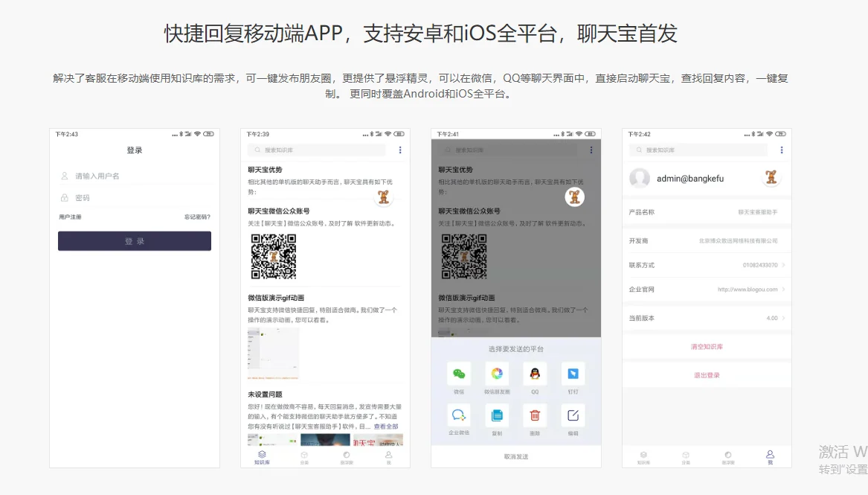Click the blue thumbnail under 未设置问题
This screenshot has height=495, width=868.
coord(325,440)
